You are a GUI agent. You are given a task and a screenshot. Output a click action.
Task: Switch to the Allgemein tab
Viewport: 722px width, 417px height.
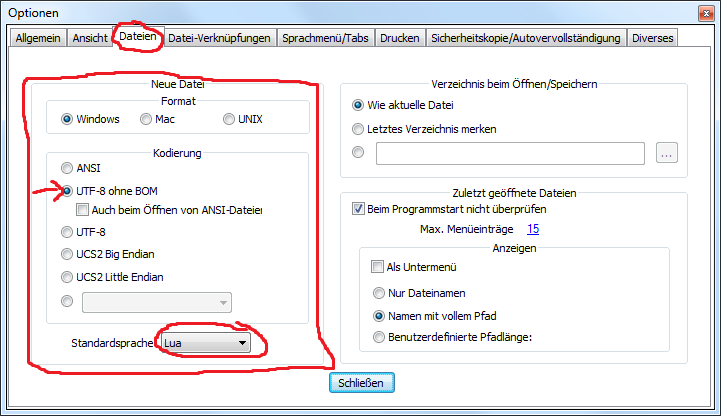coord(38,38)
